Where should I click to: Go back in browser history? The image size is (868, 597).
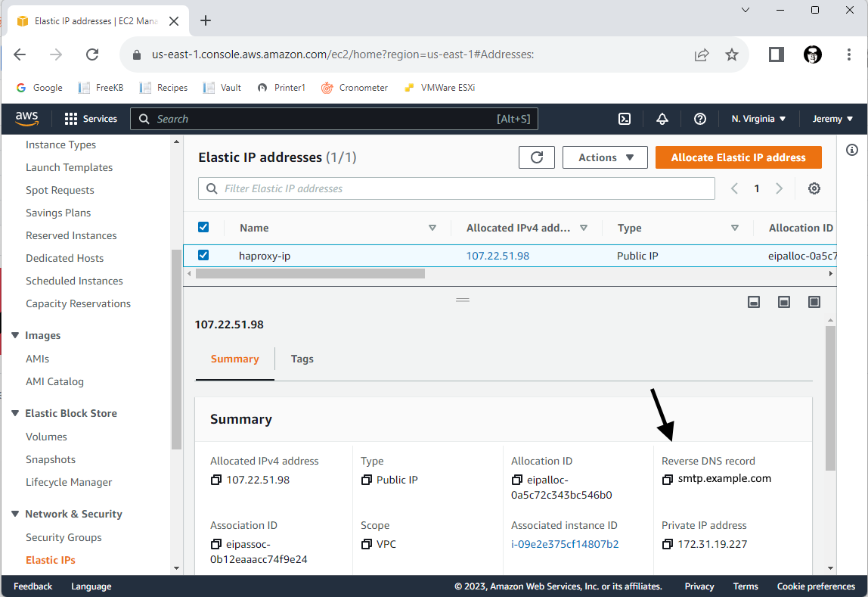20,54
